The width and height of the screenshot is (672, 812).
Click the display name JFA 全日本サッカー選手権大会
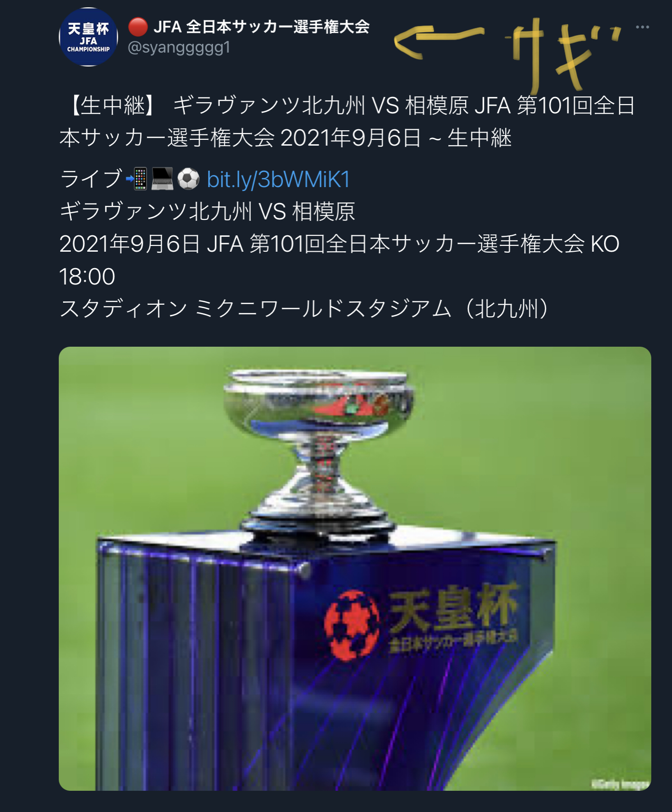click(261, 27)
